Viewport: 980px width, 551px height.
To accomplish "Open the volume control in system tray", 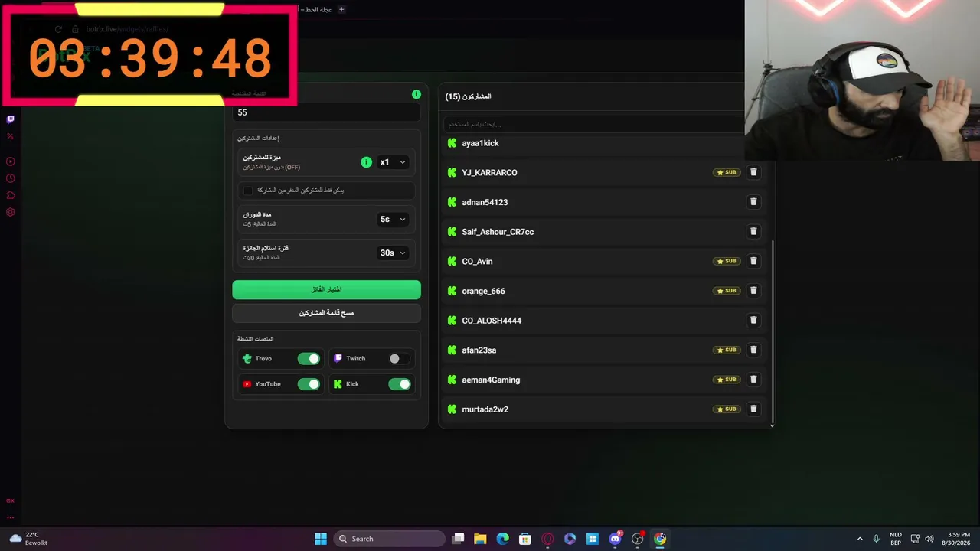I will [929, 539].
